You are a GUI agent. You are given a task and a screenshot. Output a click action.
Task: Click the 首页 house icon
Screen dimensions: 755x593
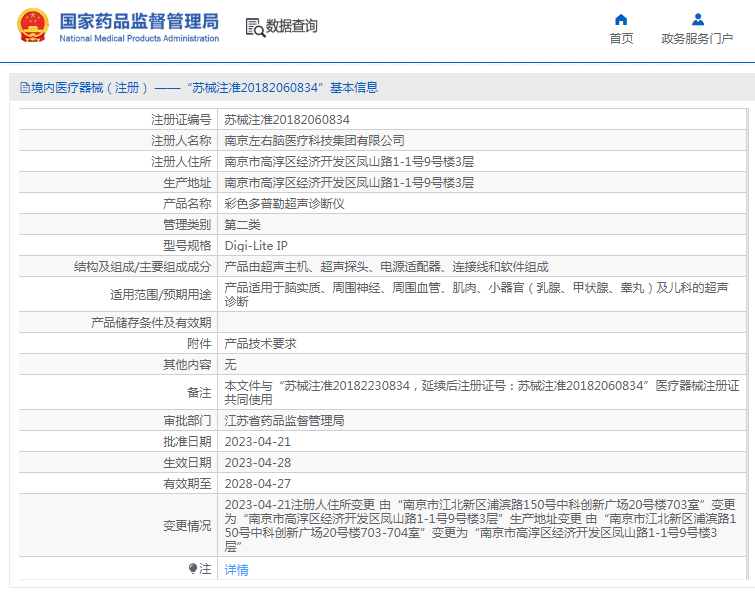[621, 19]
